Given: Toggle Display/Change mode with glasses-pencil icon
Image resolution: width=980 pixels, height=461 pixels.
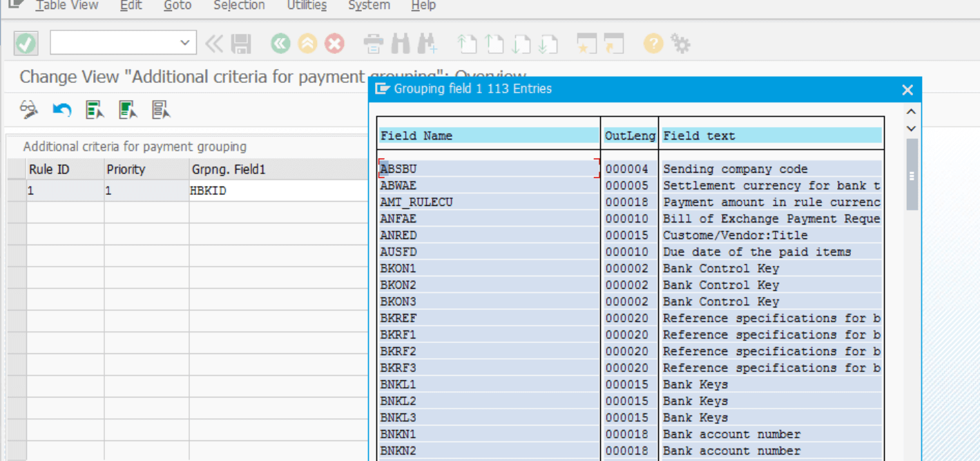Looking at the screenshot, I should point(29,109).
